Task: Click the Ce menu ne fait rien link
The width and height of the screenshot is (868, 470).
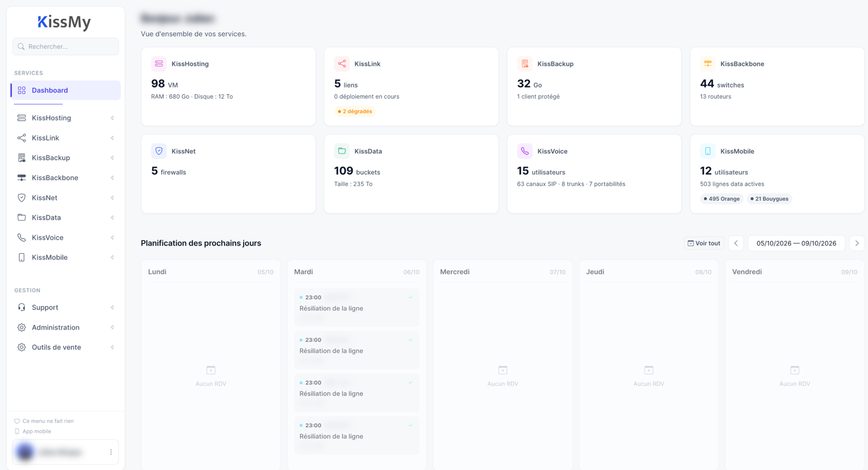Action: click(x=44, y=421)
